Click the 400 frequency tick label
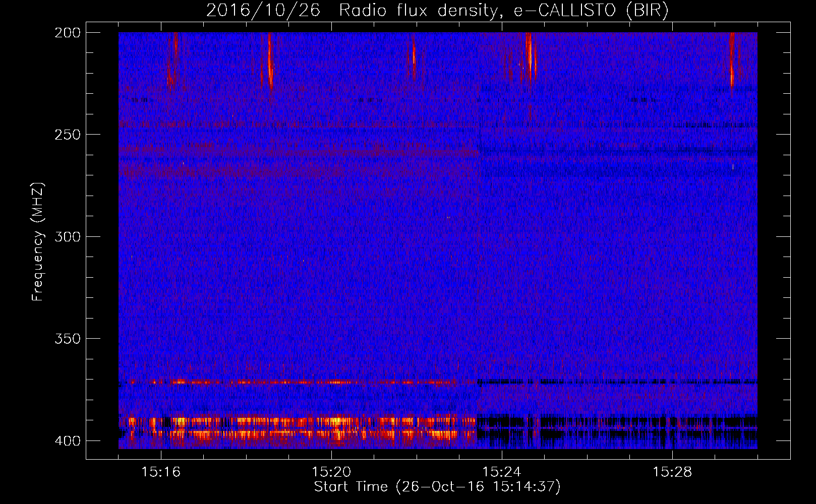Viewport: 816px width, 504px height. click(68, 441)
